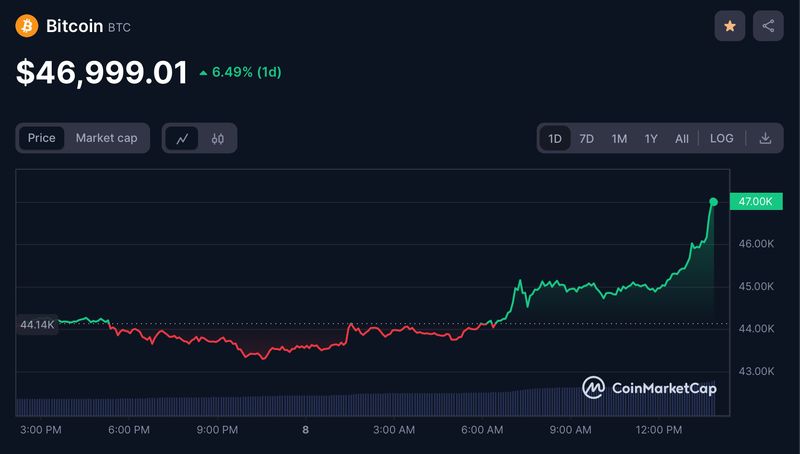Choose the 1Y time range

[x=651, y=138]
